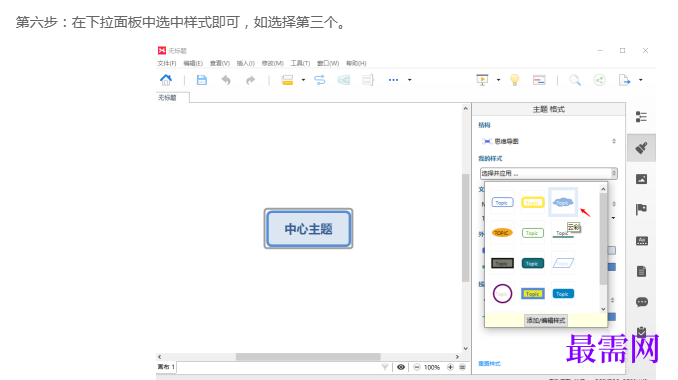Click the 中心主题 central topic node
The width and height of the screenshot is (678, 380).
click(308, 229)
